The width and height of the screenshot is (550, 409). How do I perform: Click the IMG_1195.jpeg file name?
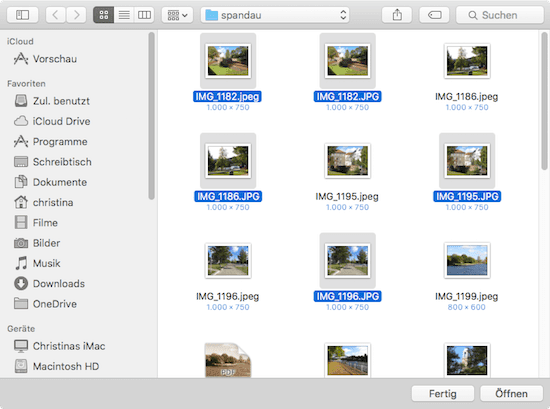point(347,196)
